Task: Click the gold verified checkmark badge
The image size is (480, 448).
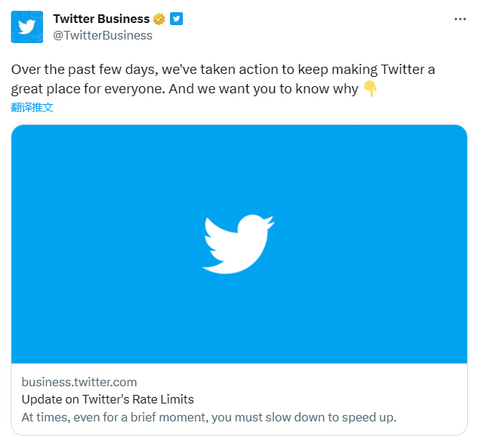Action: [x=159, y=19]
